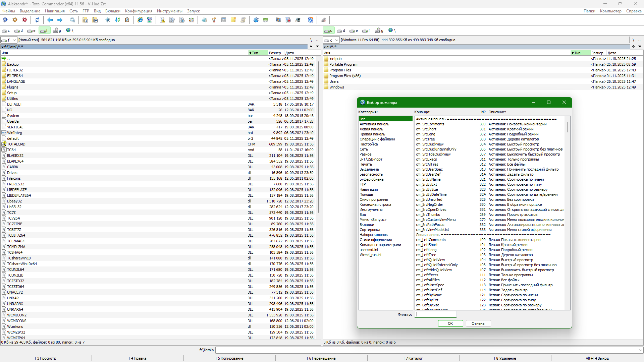Image resolution: width=644 pixels, height=362 pixels.
Task: Switch left panel to drive d
Action: tap(19, 31)
